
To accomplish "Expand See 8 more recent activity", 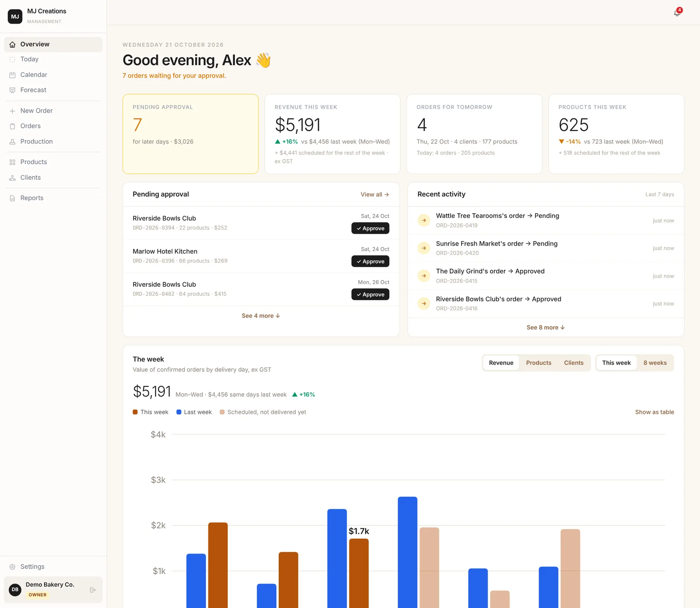I will click(546, 327).
